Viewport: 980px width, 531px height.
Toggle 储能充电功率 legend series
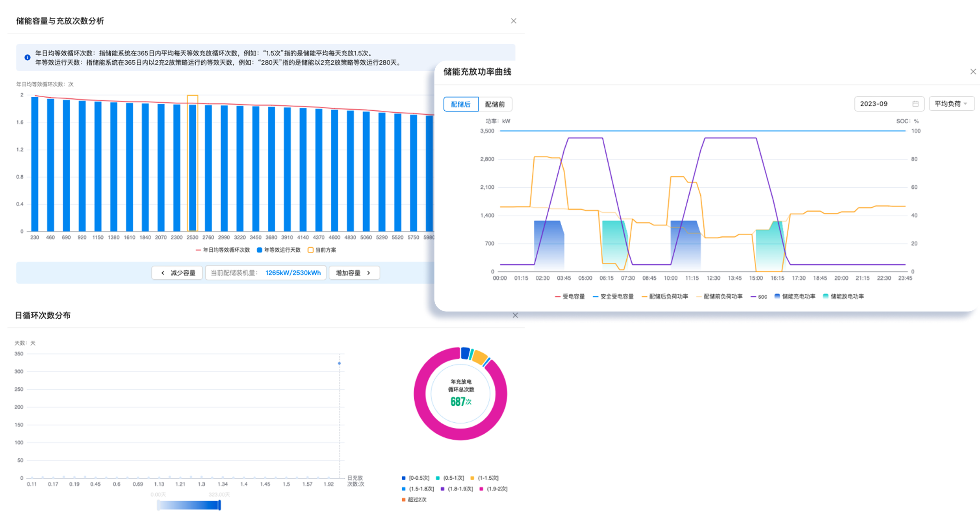pos(794,296)
